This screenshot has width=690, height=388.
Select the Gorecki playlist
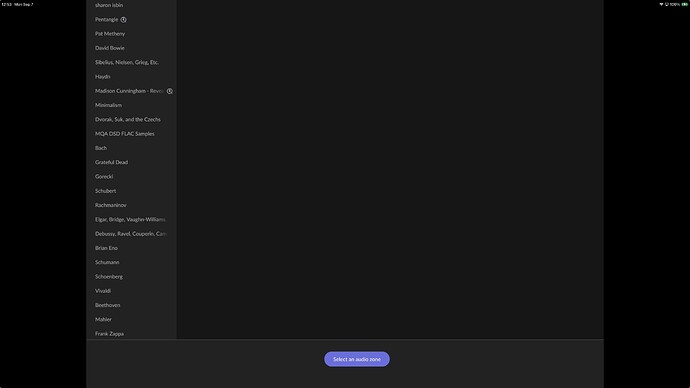[x=104, y=176]
